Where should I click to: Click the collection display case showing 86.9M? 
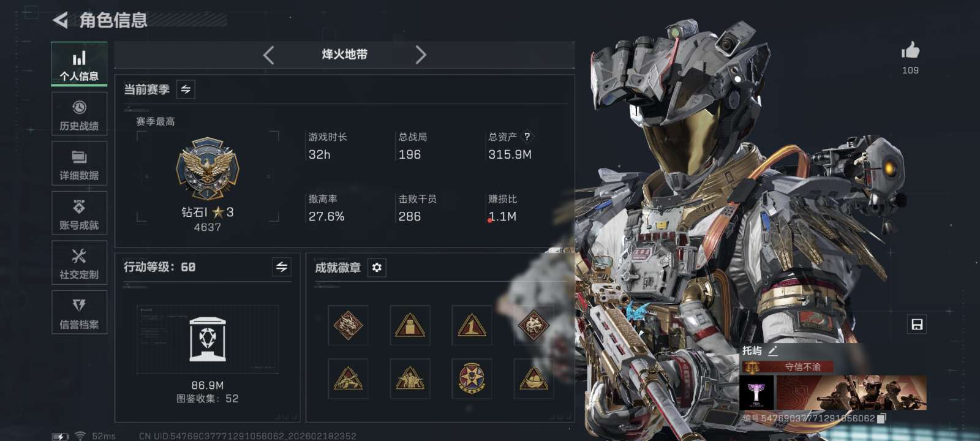click(208, 339)
